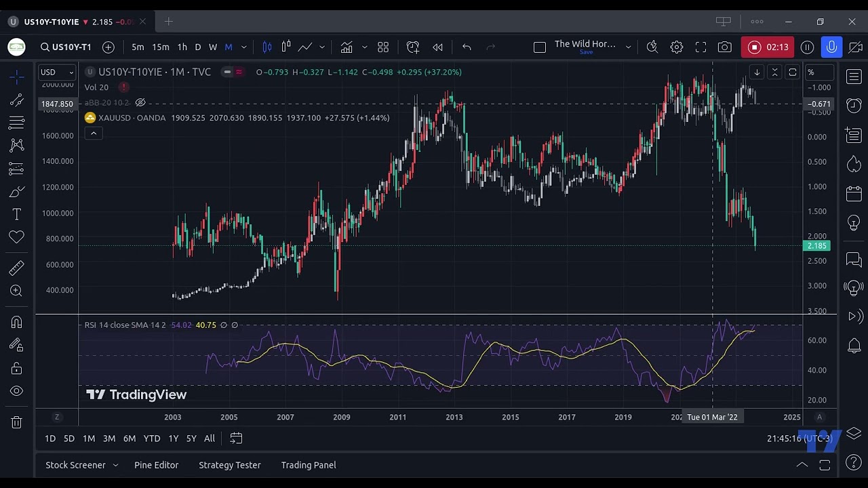Screen dimensions: 868x488
Task: Hide all drawings with eye icon
Action: pyautogui.click(x=17, y=391)
